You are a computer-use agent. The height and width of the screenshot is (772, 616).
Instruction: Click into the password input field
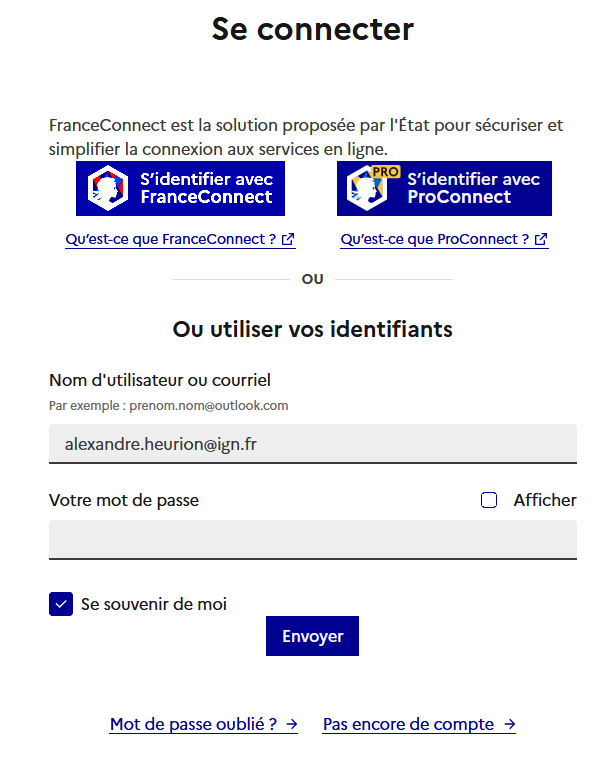tap(312, 539)
